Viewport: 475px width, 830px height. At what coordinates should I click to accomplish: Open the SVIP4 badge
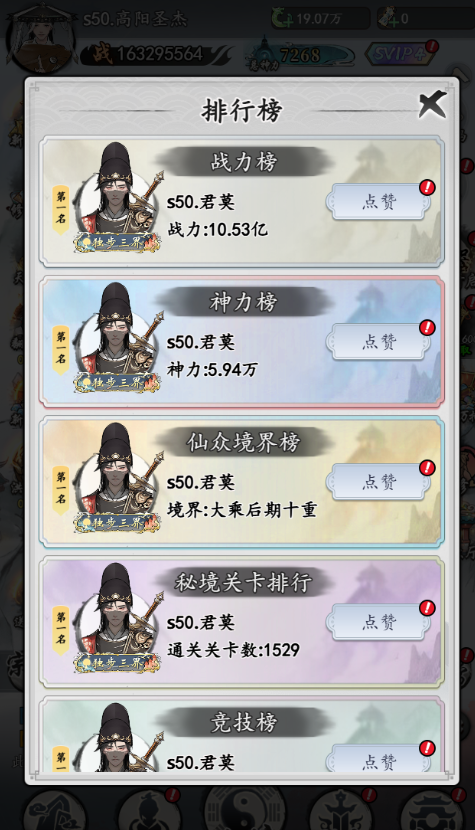point(402,53)
